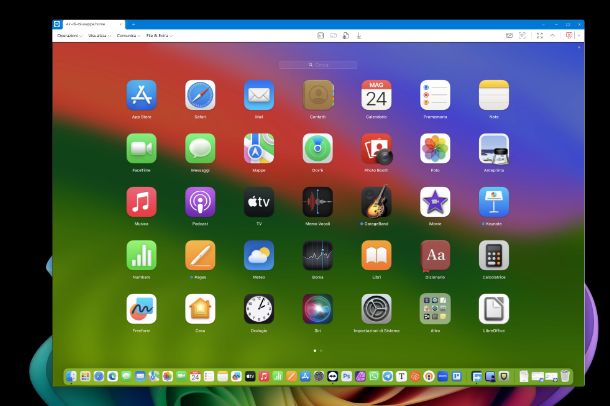610x406 pixels.
Task: Launch Calcolatrice app
Action: tap(494, 255)
